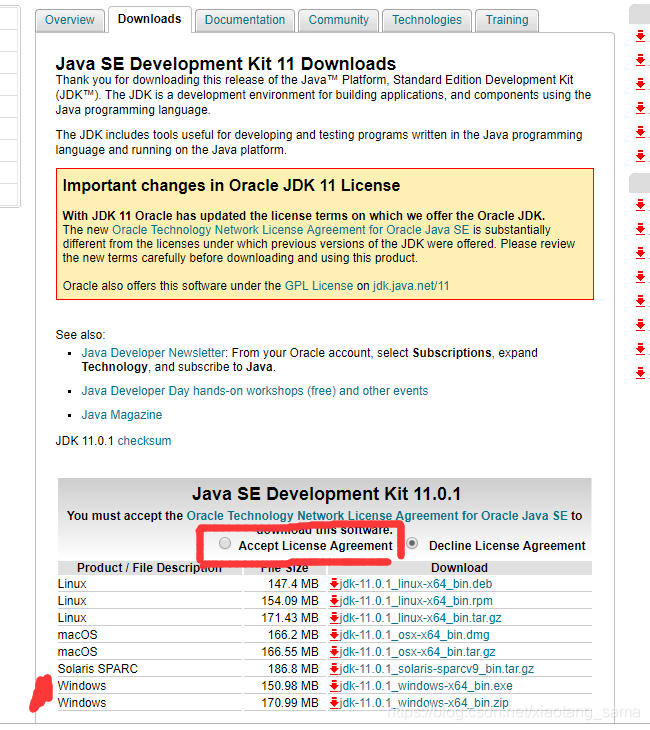Open license agreement link above download table
650x730 pixels.
pyautogui.click(x=377, y=516)
